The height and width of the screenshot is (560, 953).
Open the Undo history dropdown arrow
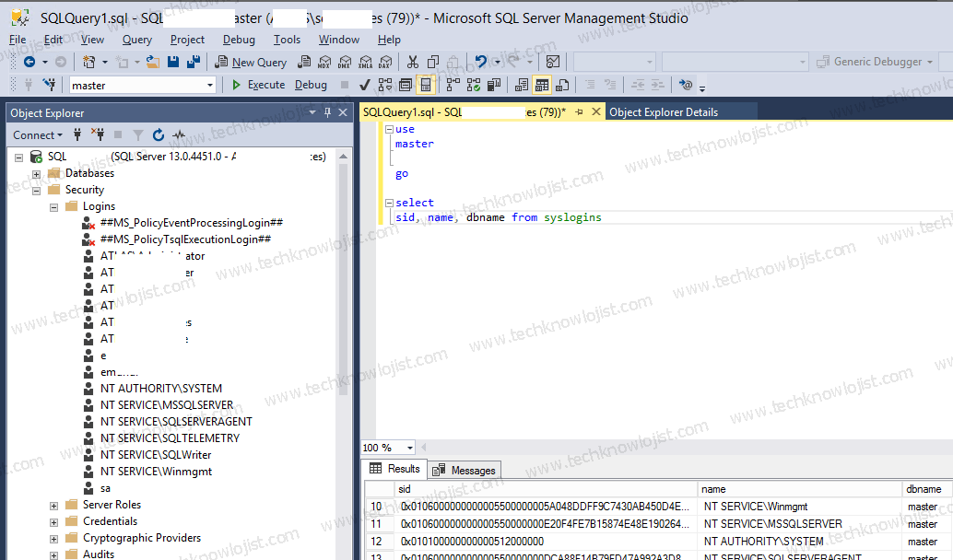click(x=497, y=62)
